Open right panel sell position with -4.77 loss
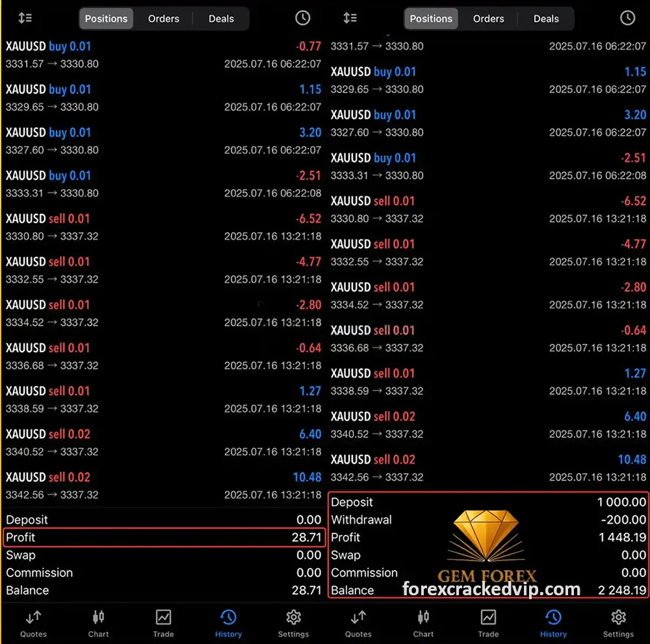This screenshot has height=644, width=650. tap(488, 252)
